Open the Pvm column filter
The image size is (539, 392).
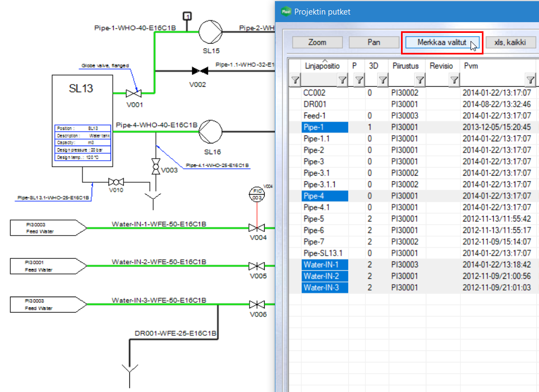tap(530, 80)
